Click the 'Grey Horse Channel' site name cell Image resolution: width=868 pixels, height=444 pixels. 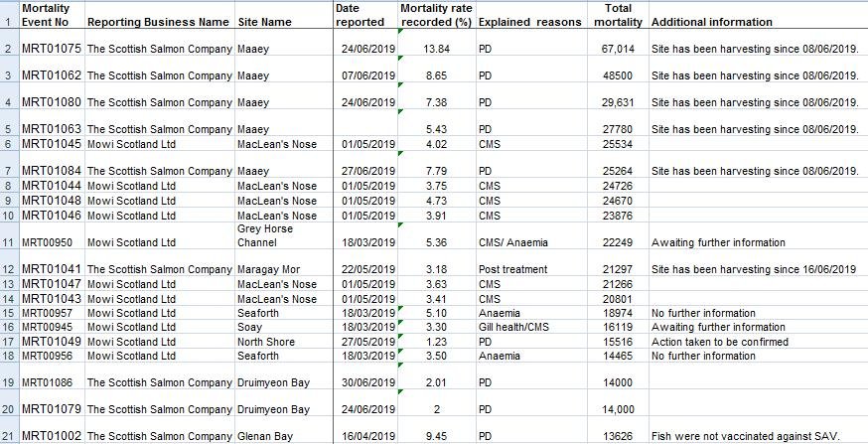coord(284,235)
